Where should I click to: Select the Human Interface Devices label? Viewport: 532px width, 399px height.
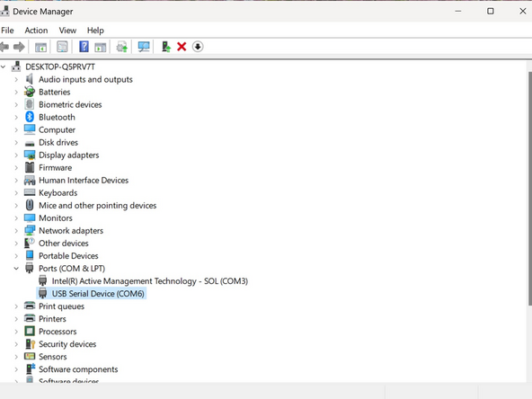[84, 180]
